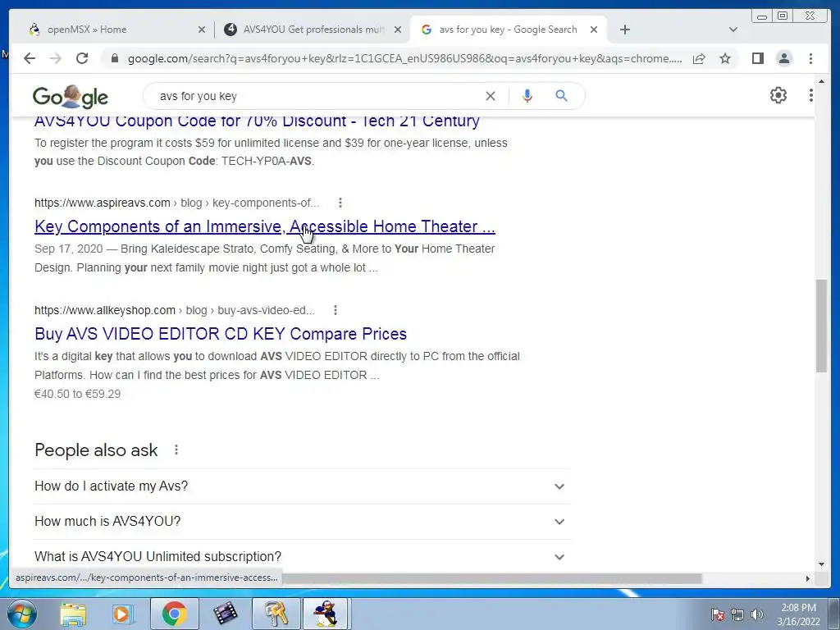Click the Action Center flag tray icon
This screenshot has height=630, width=840.
717,614
